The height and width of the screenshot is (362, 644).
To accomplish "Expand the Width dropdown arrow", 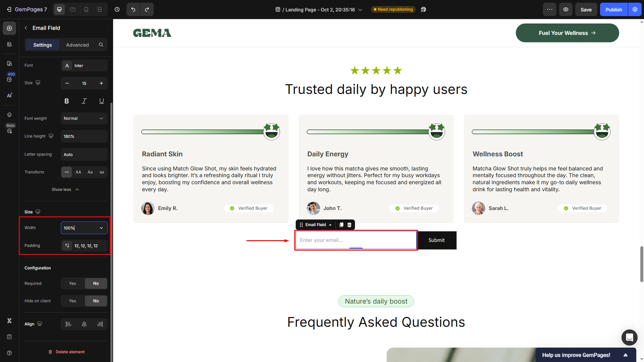I will pyautogui.click(x=101, y=228).
